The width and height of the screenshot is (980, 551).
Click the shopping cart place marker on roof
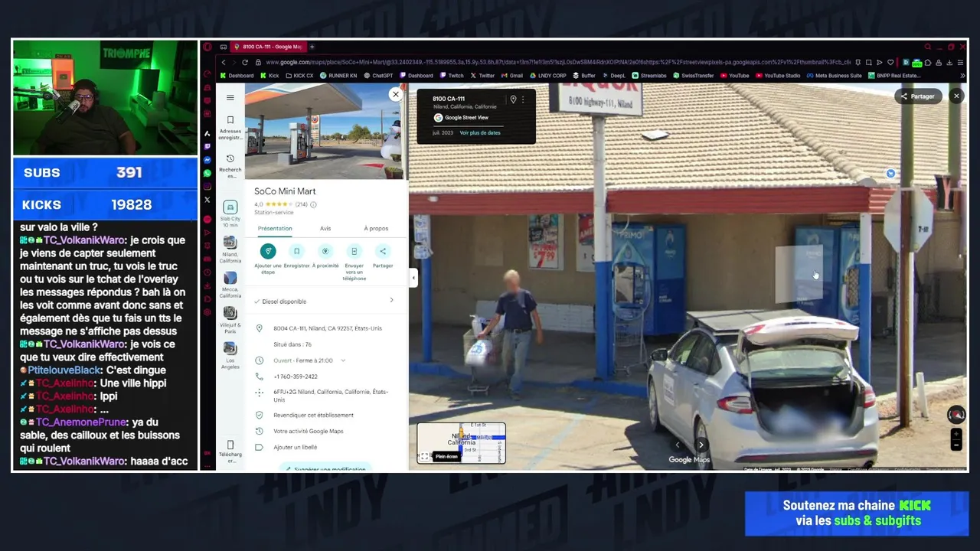(890, 174)
